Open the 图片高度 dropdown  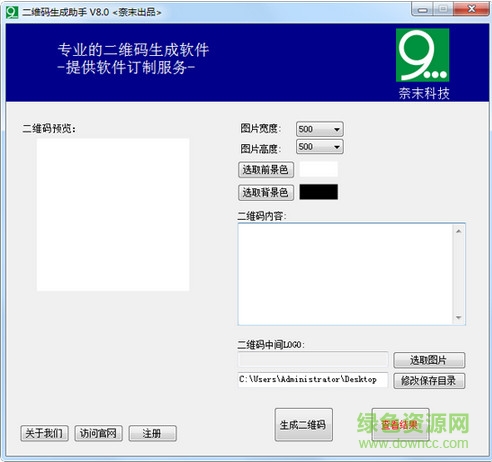click(x=320, y=147)
